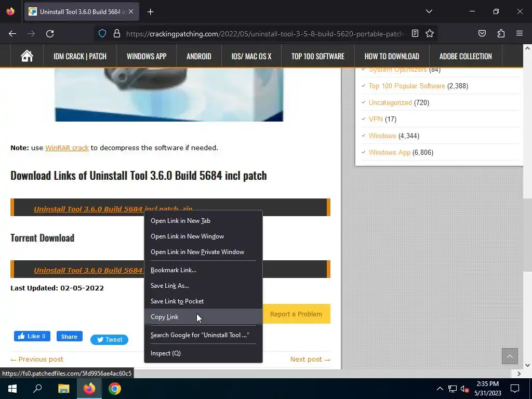Screen dimensions: 532x399
Task: Open a new tab with plus
Action: tap(151, 12)
